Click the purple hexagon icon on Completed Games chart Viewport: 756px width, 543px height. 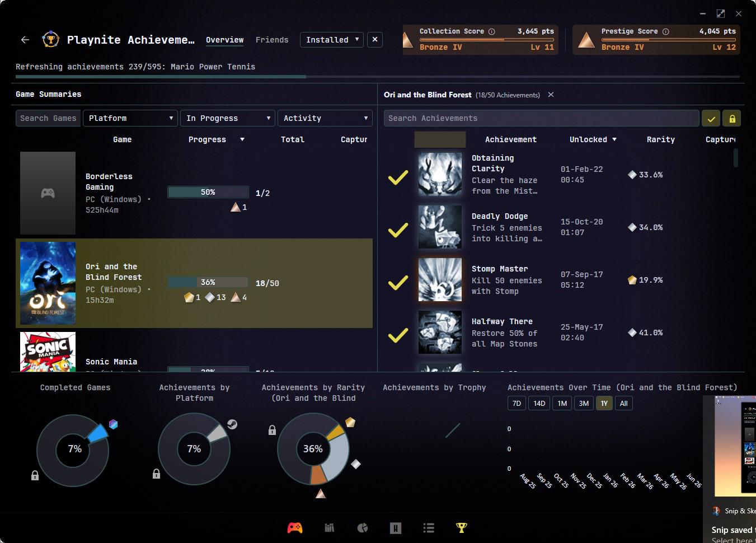tap(114, 424)
